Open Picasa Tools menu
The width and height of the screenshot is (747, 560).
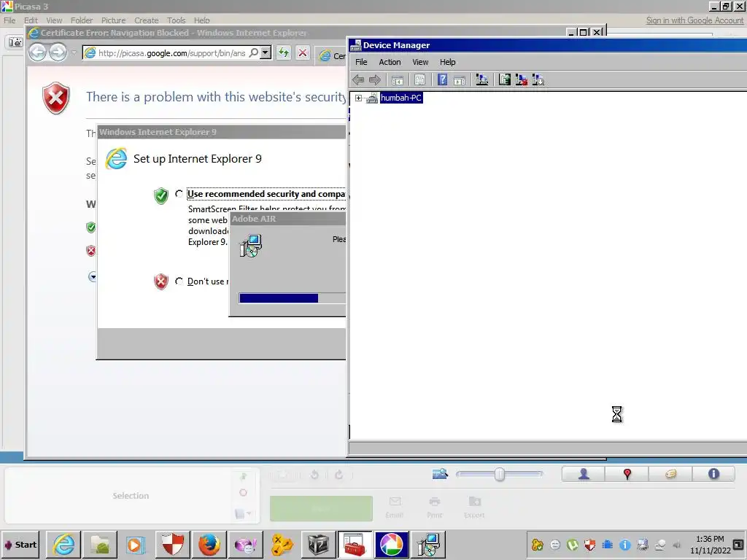(x=176, y=20)
